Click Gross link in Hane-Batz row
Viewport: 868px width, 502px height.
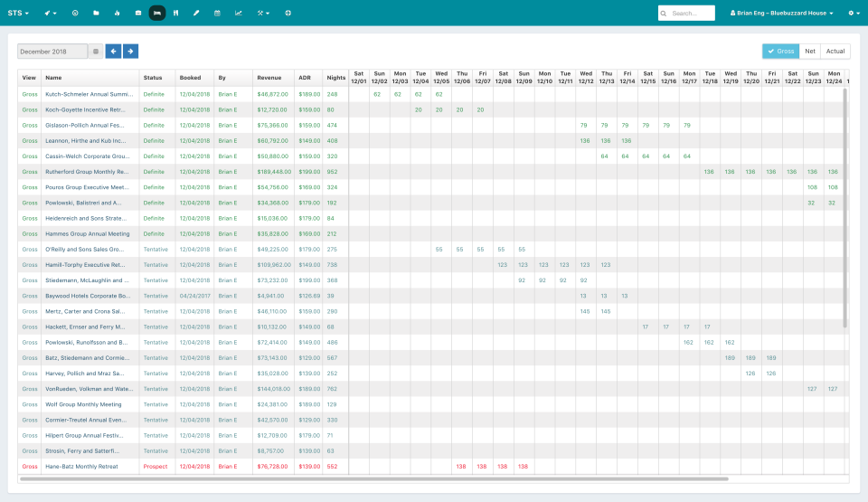(30, 467)
